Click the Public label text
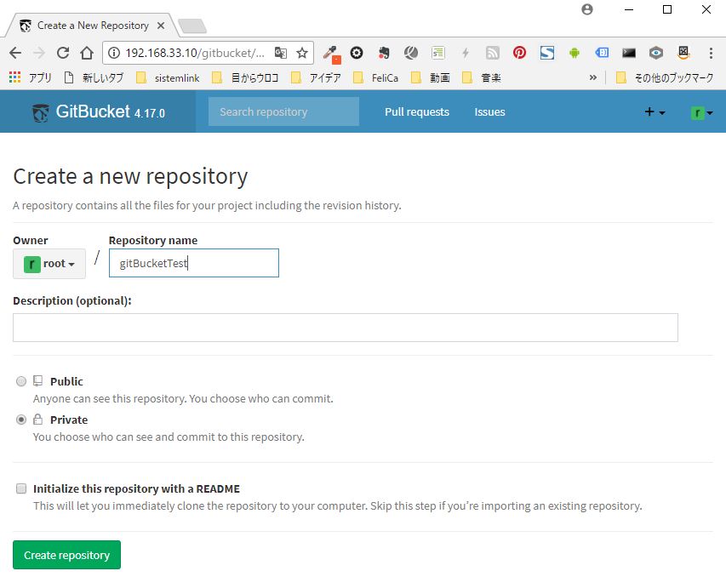Screen dimensions: 726x588 [x=66, y=381]
